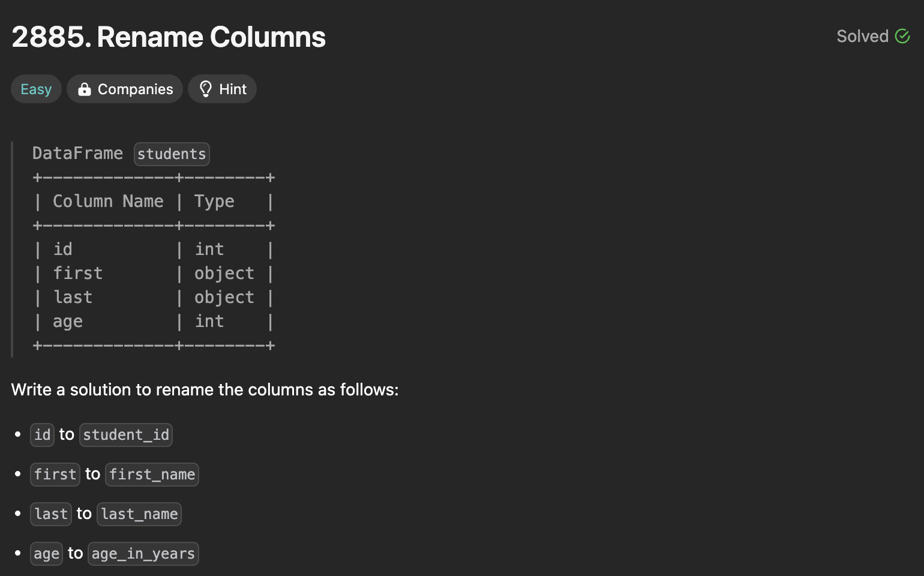Click the 'students' DataFrame name tag
This screenshot has height=576, width=924.
[x=172, y=154]
